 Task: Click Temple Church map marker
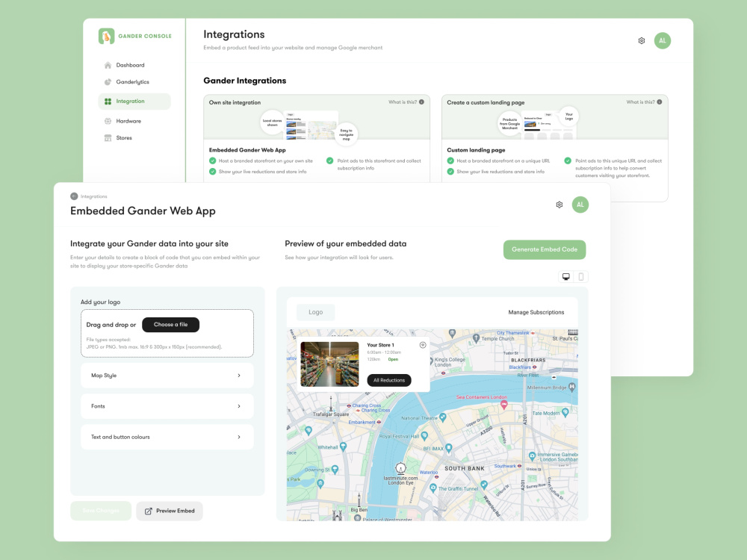(475, 338)
